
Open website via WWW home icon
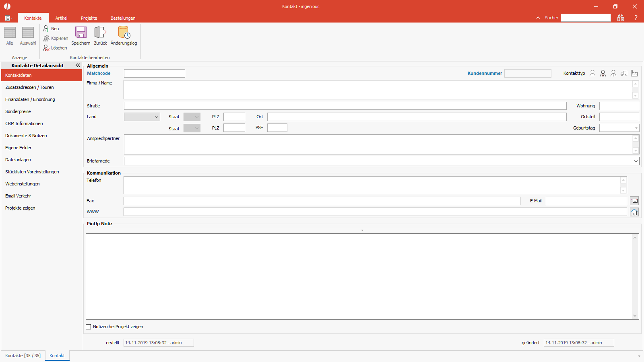coord(634,212)
